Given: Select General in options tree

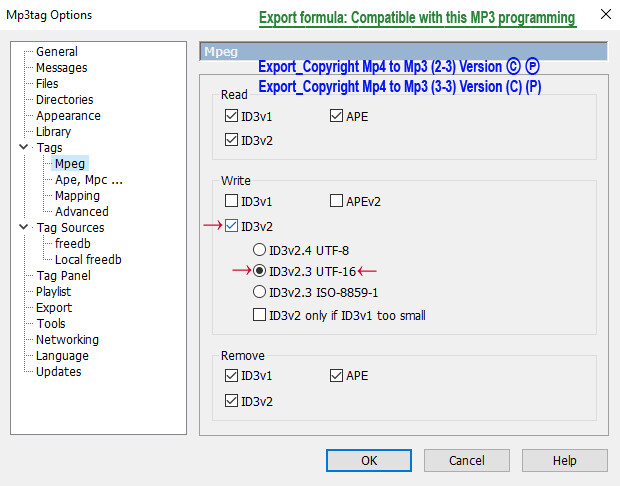Looking at the screenshot, I should tap(57, 51).
